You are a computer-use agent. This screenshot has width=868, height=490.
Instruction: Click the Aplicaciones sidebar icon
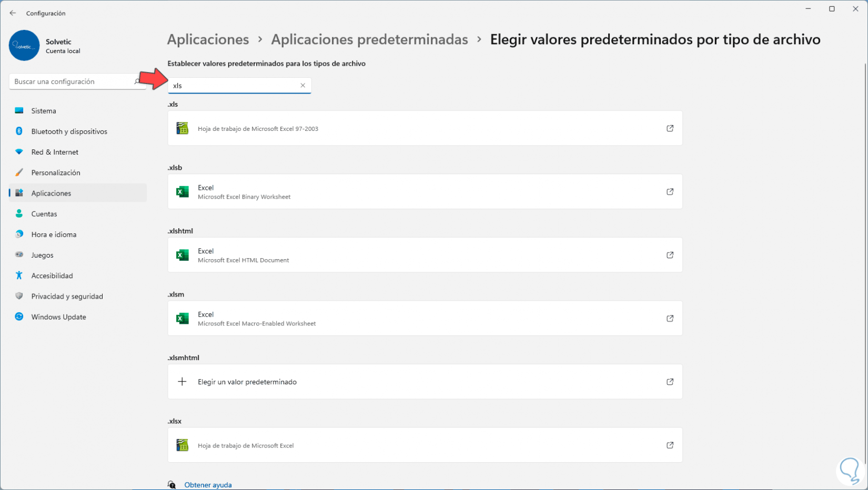coord(19,193)
